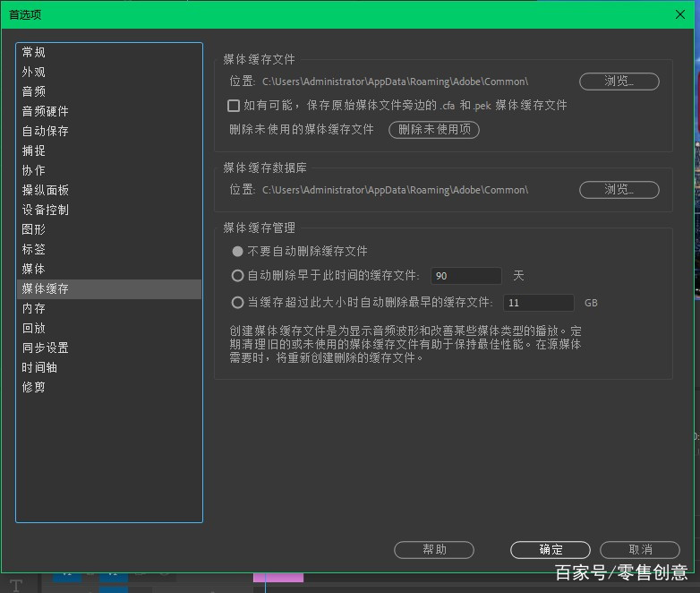700x593 pixels.
Task: Select the 图形 category
Action: pos(109,229)
